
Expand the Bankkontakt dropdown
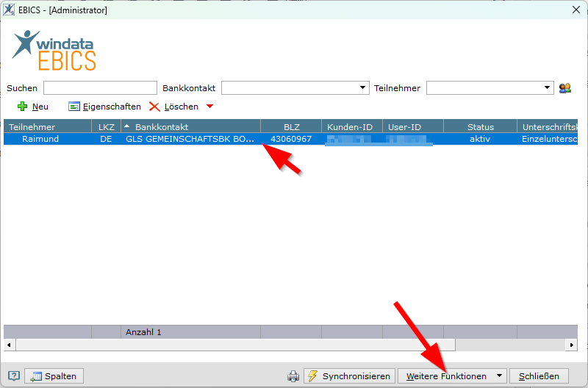(x=363, y=88)
